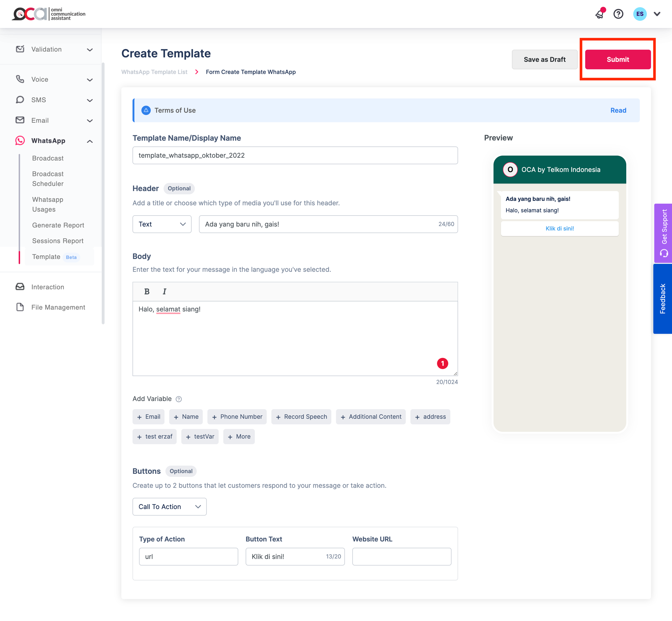This screenshot has height=621, width=672.
Task: Click the notification bell icon
Action: (599, 14)
